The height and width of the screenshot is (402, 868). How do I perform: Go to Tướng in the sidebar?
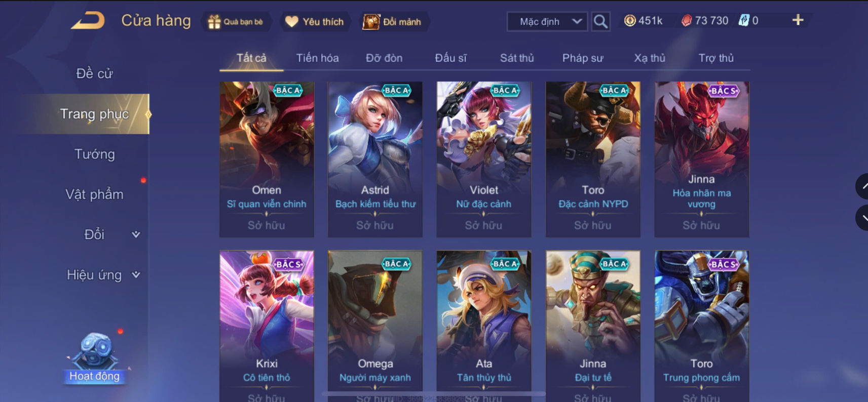[x=94, y=154]
